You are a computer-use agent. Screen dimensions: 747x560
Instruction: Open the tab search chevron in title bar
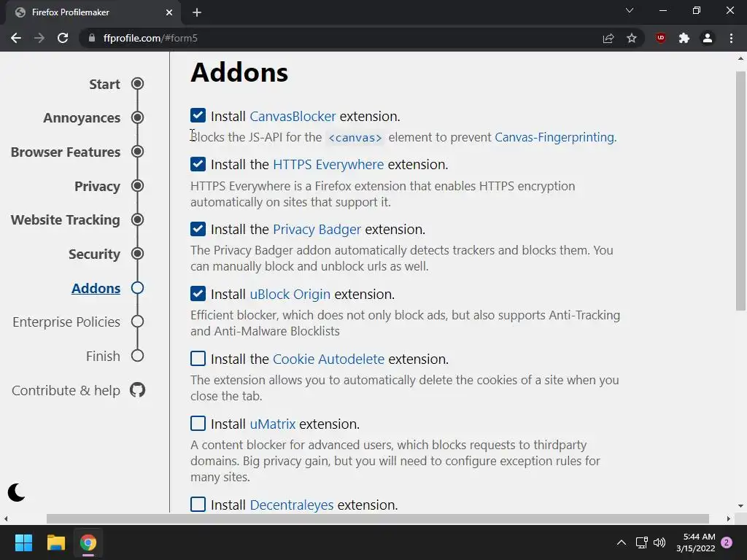(x=630, y=10)
